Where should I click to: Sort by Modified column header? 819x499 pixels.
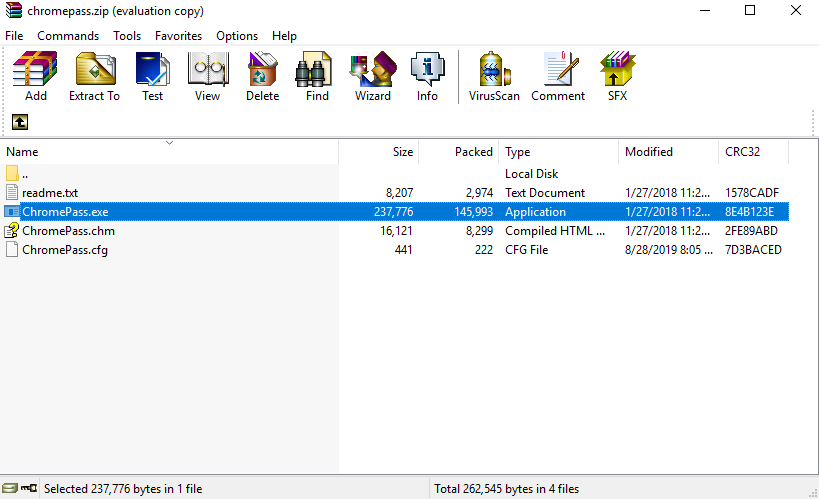[669, 152]
